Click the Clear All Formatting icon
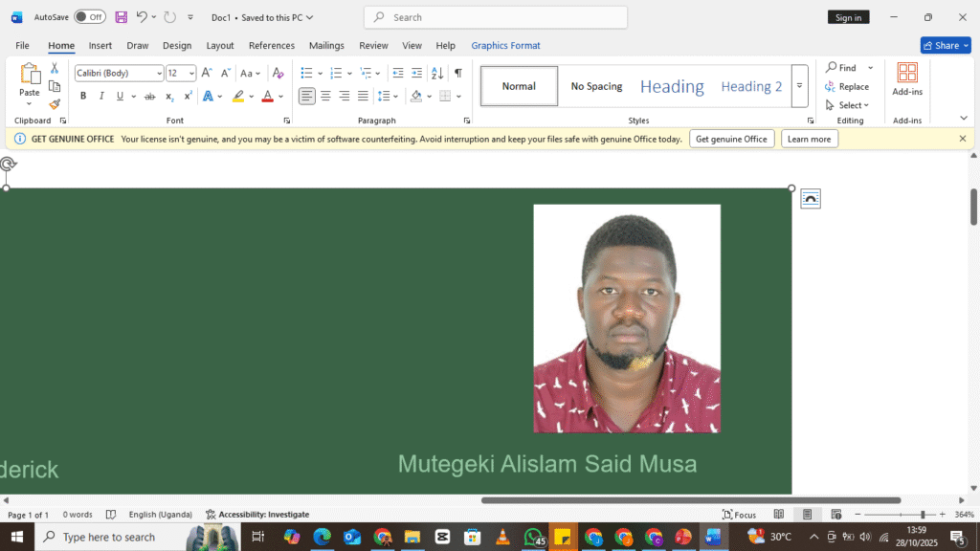980x551 pixels. (x=278, y=73)
